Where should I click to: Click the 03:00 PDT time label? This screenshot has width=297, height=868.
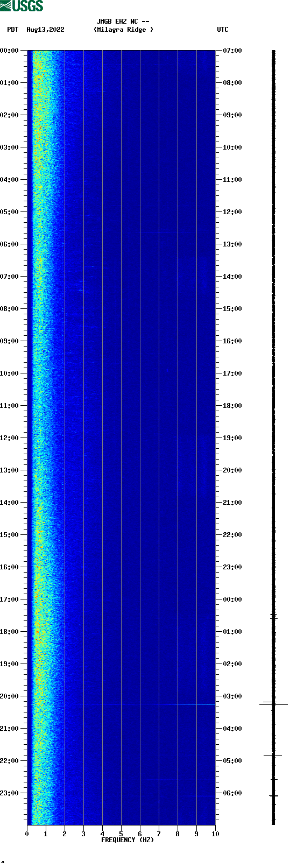pos(9,147)
